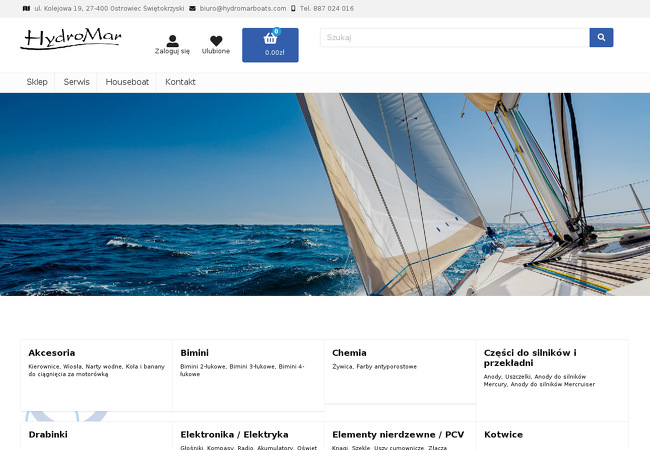Open the Chemia category
Image resolution: width=650 pixels, height=450 pixels.
[x=349, y=353]
